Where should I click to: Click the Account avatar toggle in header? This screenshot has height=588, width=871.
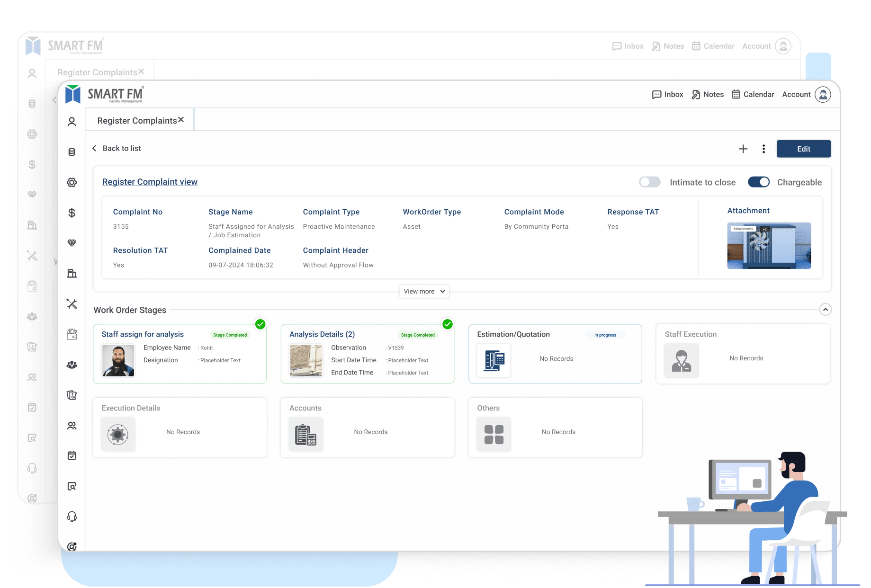(823, 94)
